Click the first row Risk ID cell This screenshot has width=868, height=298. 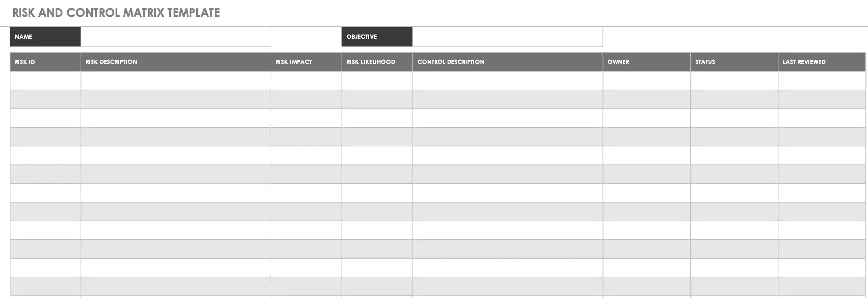point(45,81)
